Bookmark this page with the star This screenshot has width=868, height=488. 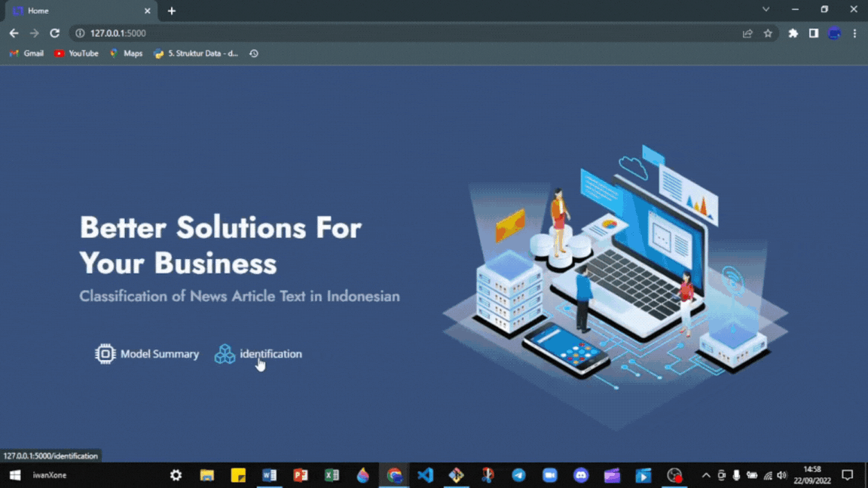768,33
